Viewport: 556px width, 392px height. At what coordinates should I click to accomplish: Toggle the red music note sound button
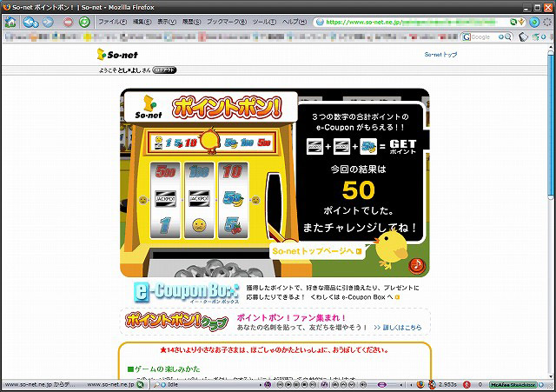[x=416, y=265]
